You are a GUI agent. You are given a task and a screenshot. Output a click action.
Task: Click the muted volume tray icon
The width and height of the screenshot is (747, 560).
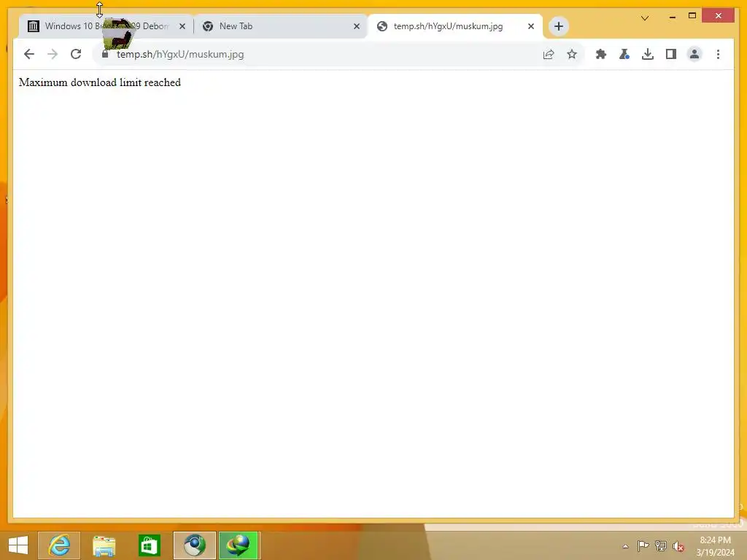tap(678, 546)
